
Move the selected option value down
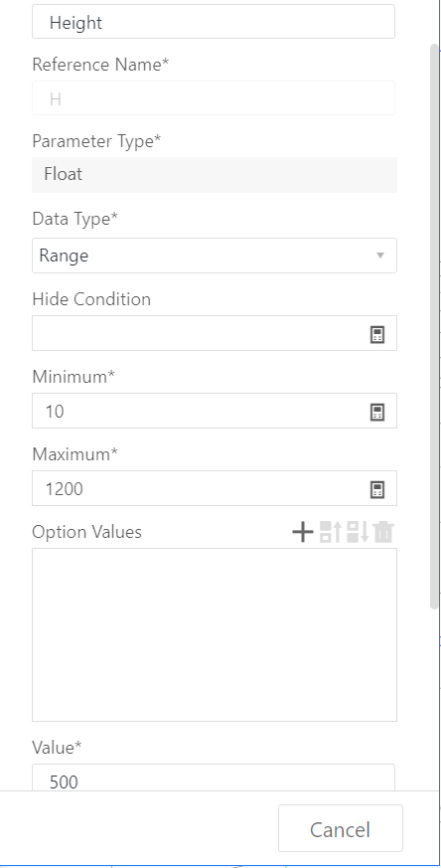(358, 532)
